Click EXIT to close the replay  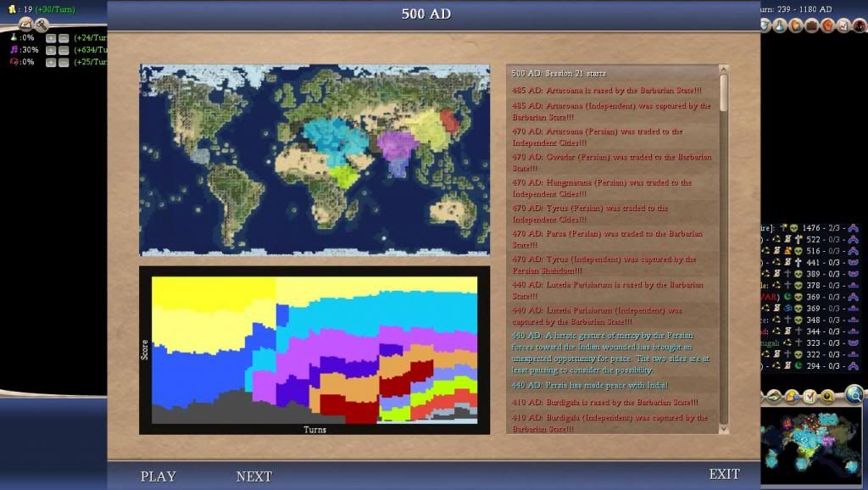click(x=724, y=474)
